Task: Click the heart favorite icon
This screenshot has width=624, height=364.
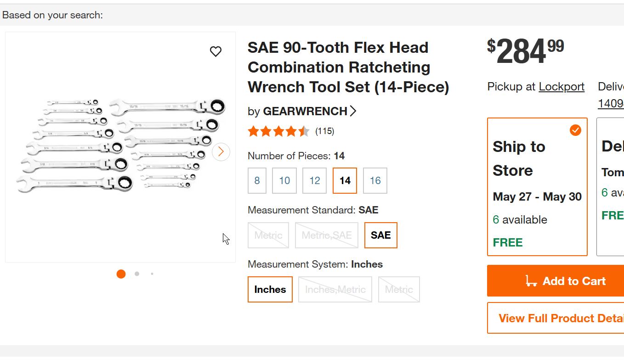Action: pos(216,51)
